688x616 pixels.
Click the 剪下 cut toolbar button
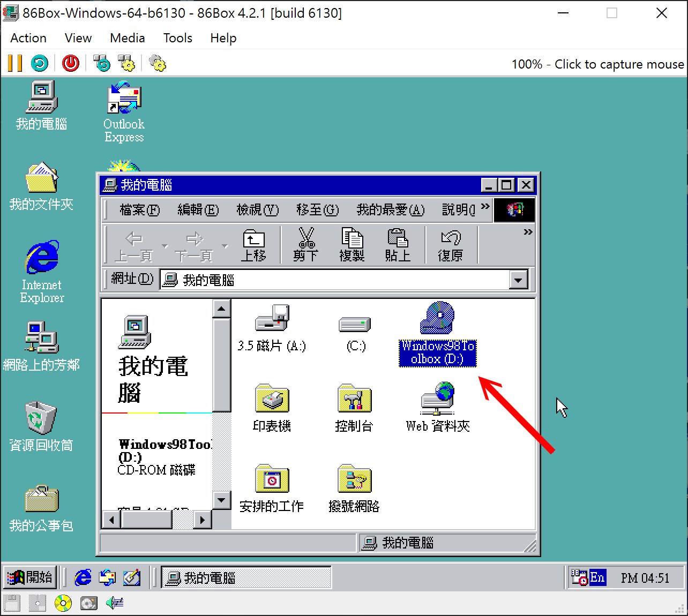coord(306,245)
